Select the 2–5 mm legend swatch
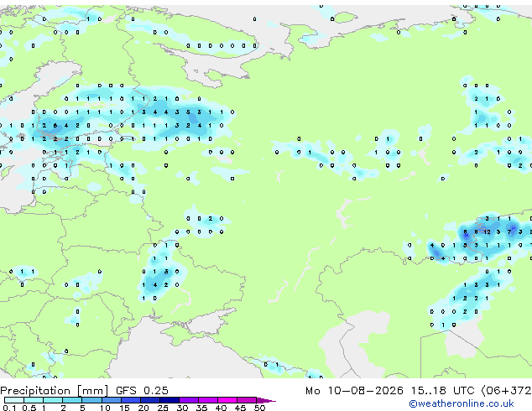Screen dimensions: 532x411 pyautogui.click(x=72, y=400)
